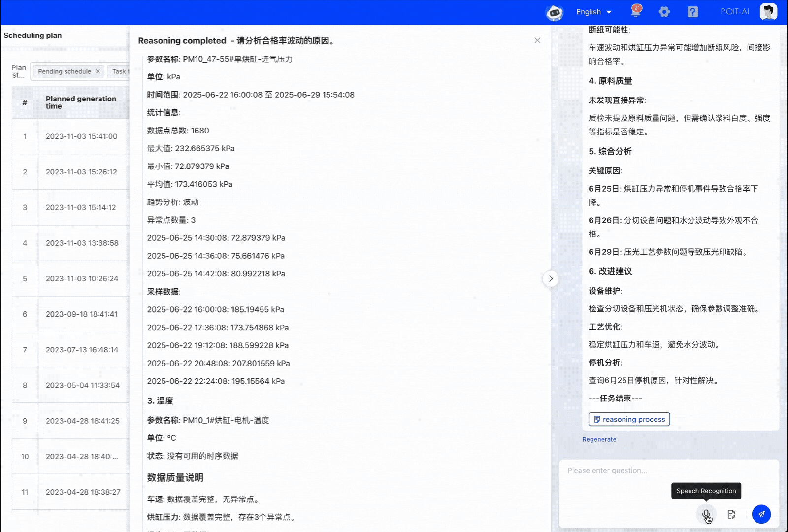
Task: Close the Reasoning completed panel
Action: coord(537,40)
